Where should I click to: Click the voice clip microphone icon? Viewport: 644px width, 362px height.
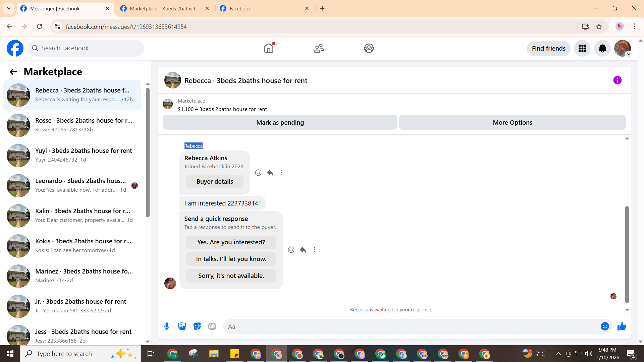[x=167, y=326]
